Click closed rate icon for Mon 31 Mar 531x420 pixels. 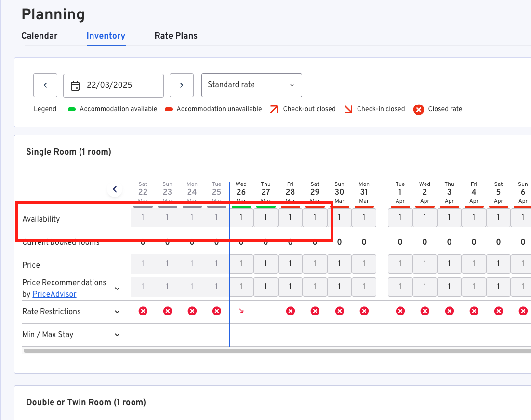click(x=364, y=311)
